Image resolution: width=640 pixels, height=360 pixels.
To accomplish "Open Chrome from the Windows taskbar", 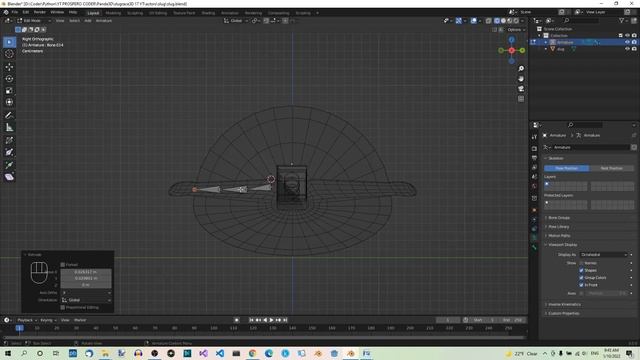I will 252,353.
